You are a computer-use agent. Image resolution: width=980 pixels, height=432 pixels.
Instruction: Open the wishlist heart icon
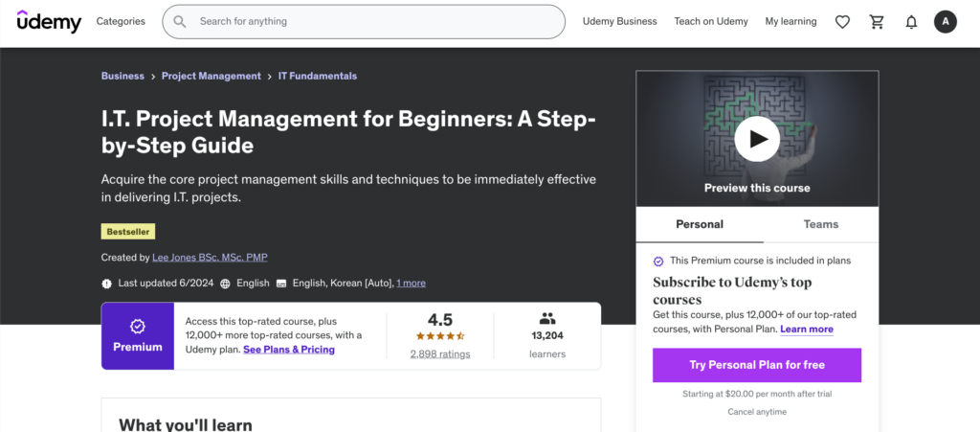tap(842, 22)
